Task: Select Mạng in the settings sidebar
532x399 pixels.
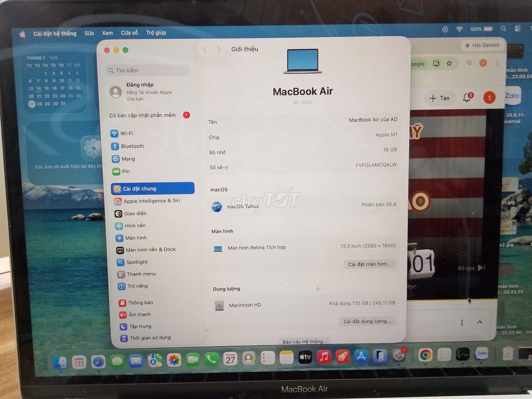Action: point(124,159)
